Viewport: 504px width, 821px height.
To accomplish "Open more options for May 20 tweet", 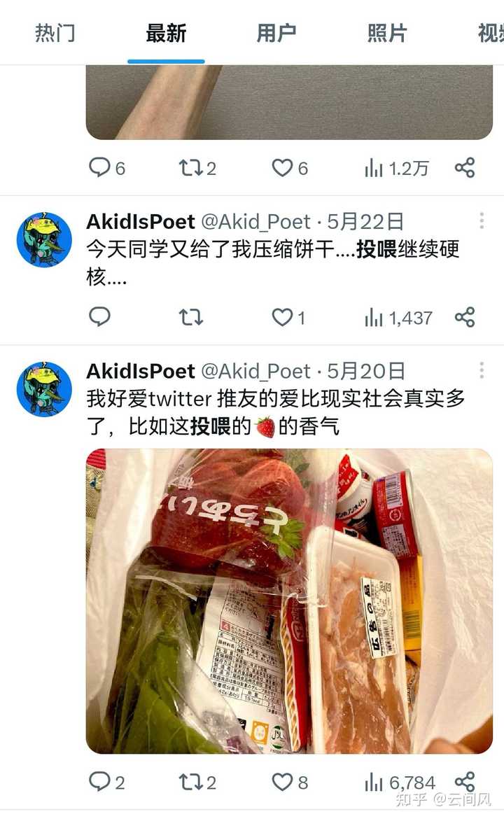I will click(482, 370).
